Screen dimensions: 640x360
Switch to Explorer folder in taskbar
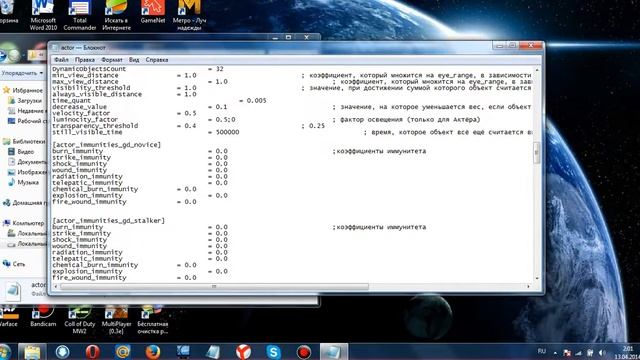[32, 352]
